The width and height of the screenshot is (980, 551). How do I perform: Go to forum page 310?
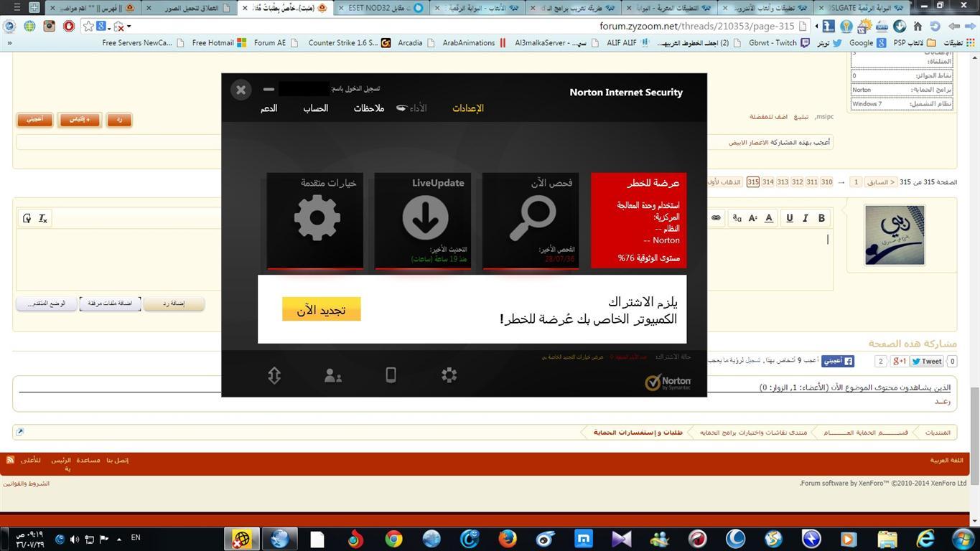tap(826, 182)
